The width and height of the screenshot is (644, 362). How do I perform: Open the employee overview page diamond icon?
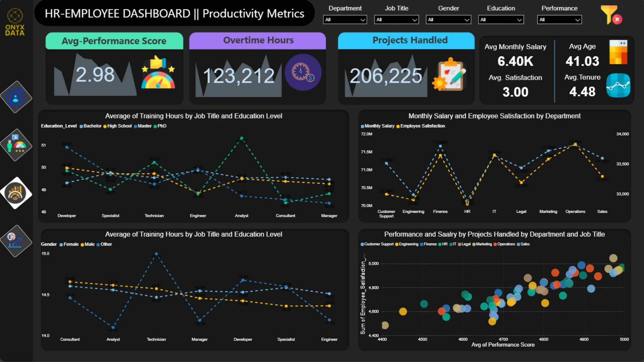click(16, 97)
